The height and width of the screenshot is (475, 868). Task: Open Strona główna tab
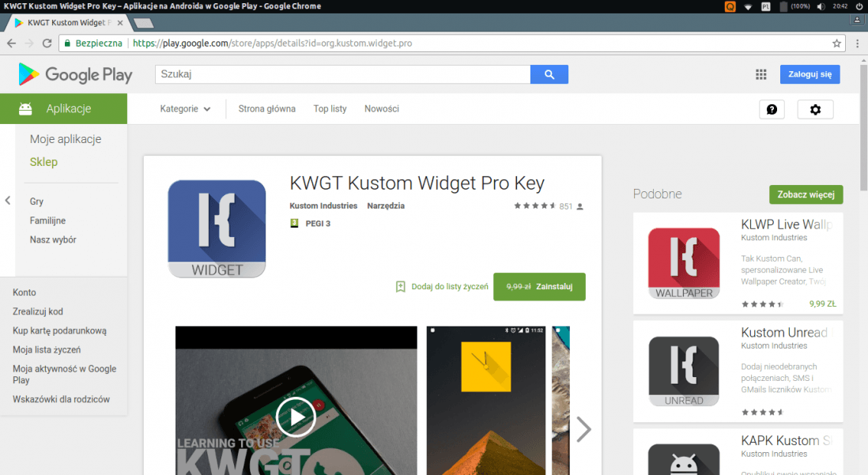(x=267, y=109)
